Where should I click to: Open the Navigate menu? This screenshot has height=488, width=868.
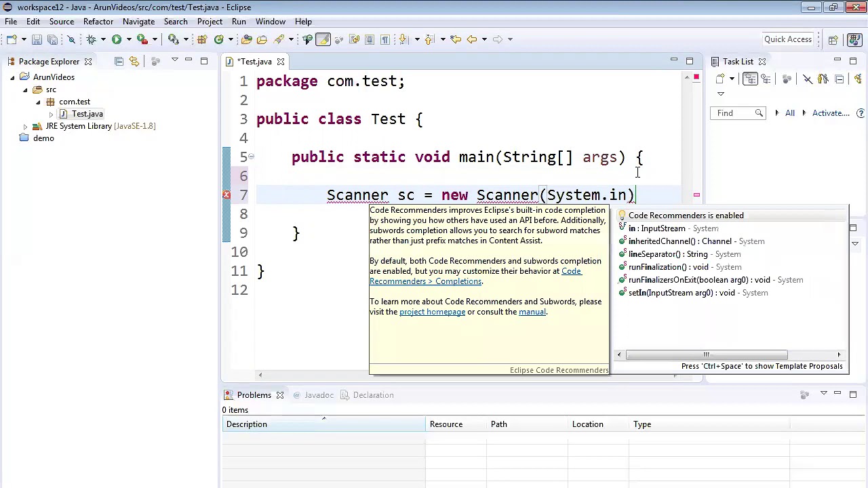pyautogui.click(x=138, y=22)
